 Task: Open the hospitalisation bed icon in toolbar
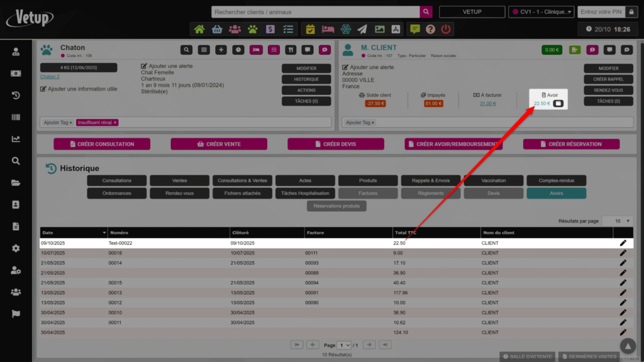coord(328,29)
